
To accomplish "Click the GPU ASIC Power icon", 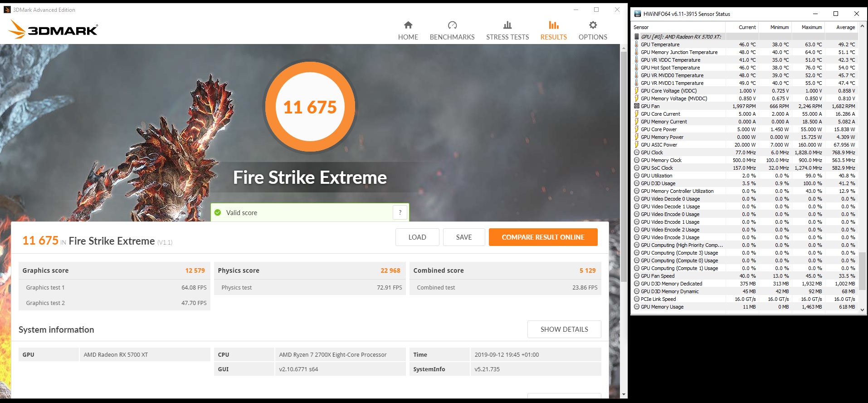I will (636, 145).
